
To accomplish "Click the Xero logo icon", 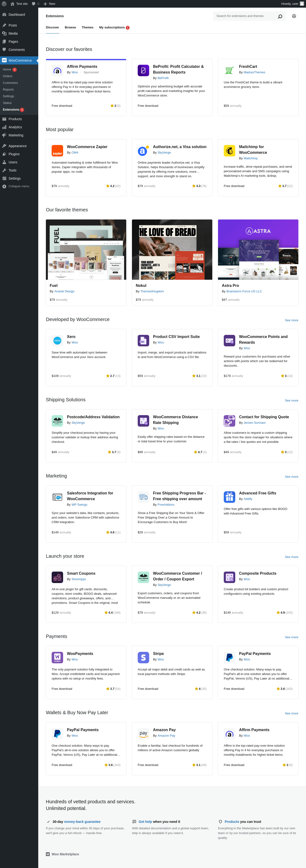I will click(x=57, y=340).
